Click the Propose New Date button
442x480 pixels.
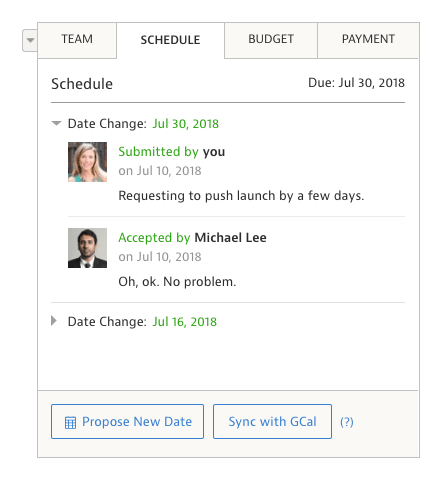(127, 421)
